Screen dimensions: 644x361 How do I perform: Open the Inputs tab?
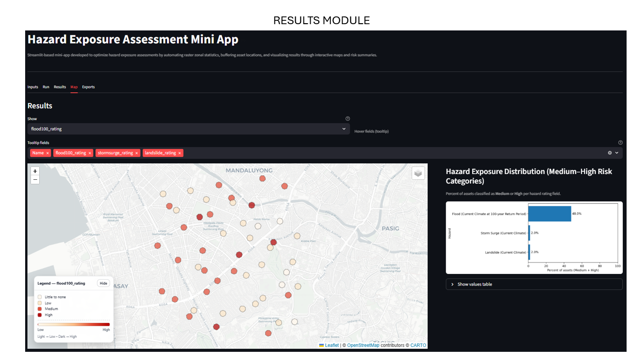32,87
